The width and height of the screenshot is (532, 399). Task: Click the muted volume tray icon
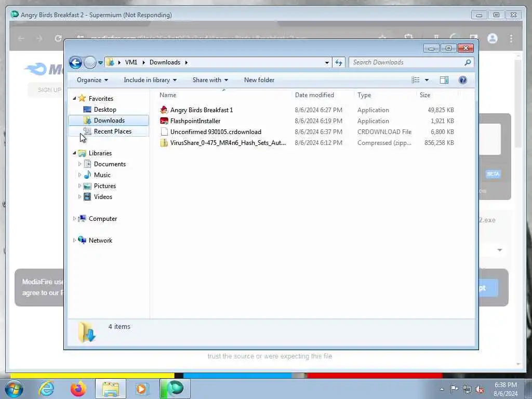coord(480,390)
